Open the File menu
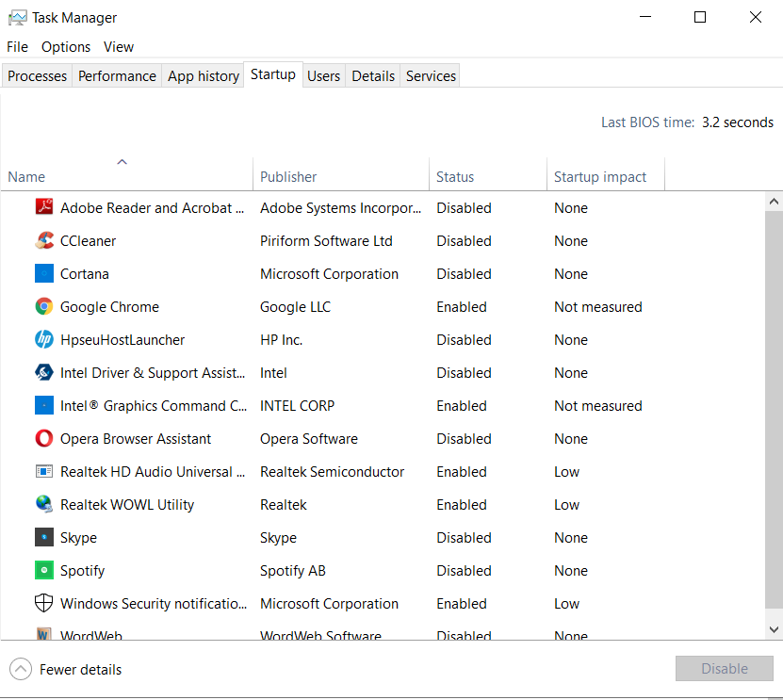The image size is (783, 700). click(18, 47)
